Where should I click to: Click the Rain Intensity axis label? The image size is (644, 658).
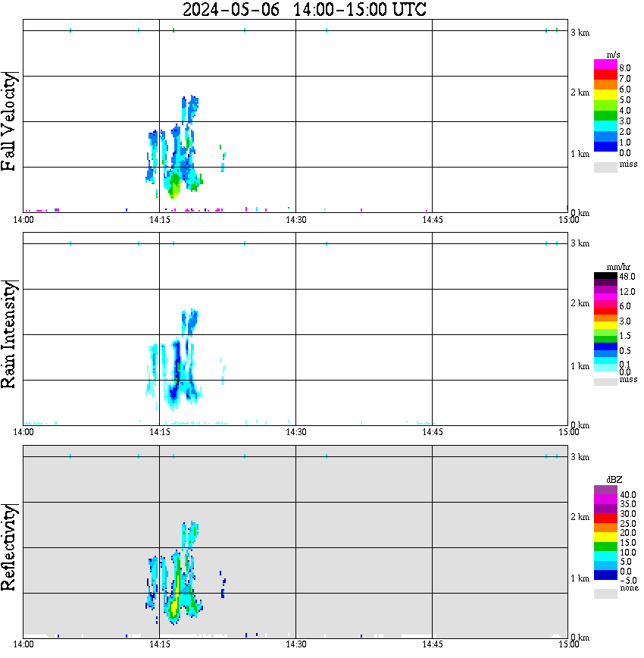[x=8, y=334]
